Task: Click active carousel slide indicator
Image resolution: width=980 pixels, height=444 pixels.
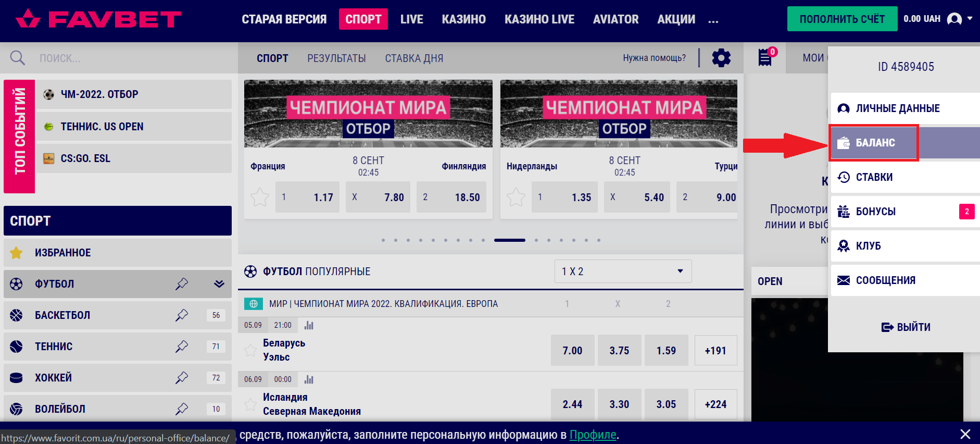Action: pyautogui.click(x=510, y=240)
